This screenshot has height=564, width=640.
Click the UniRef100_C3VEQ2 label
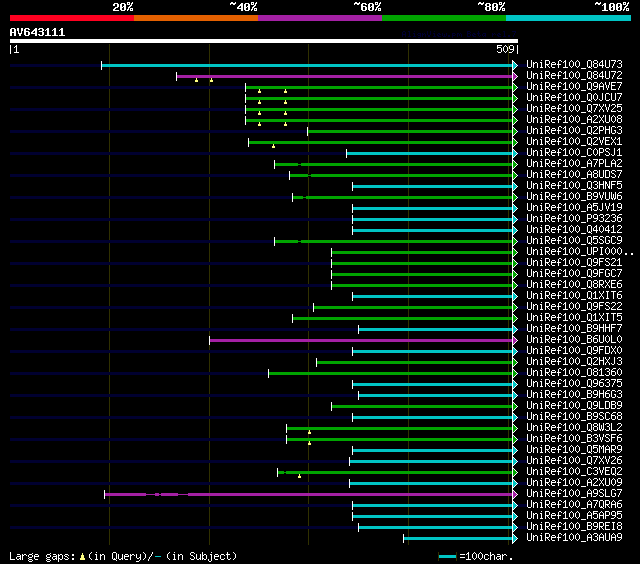tap(574, 472)
